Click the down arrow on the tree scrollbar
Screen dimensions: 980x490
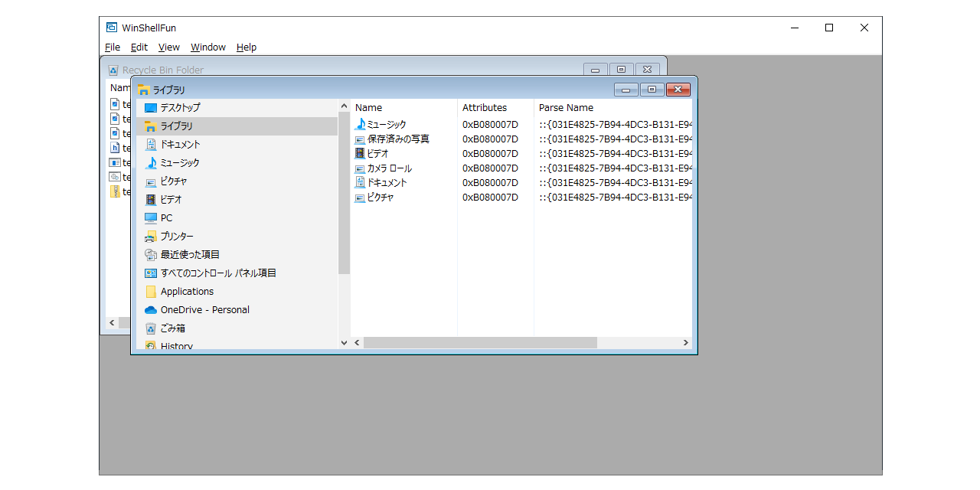coord(344,343)
